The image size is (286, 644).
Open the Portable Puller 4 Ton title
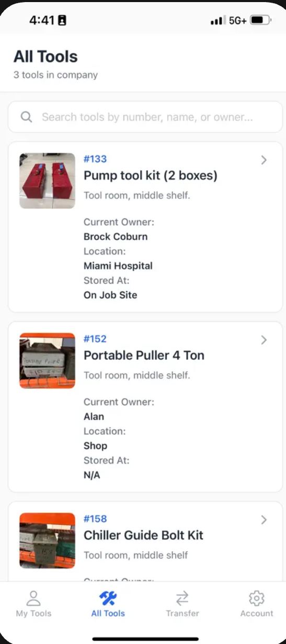(x=144, y=355)
